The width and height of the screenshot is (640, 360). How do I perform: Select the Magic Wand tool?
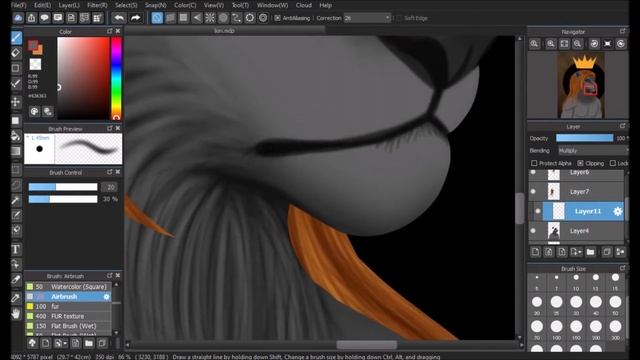[x=16, y=200]
